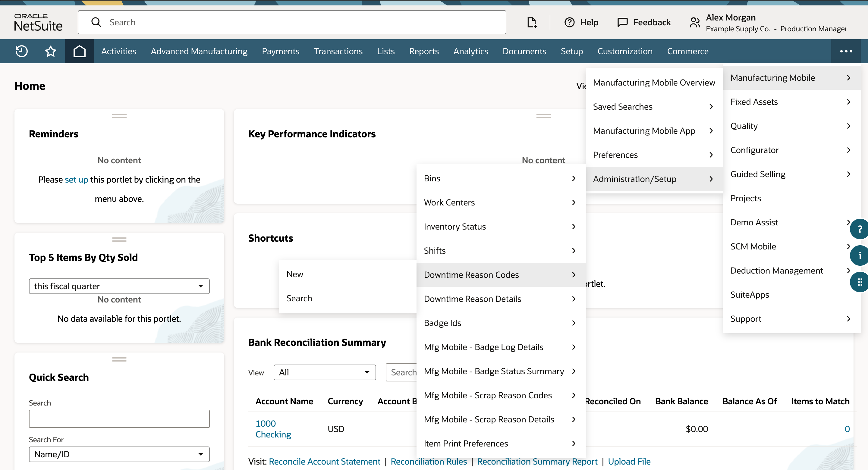The image size is (868, 470).
Task: Open the Alex Morgan user role icon
Action: click(x=695, y=22)
